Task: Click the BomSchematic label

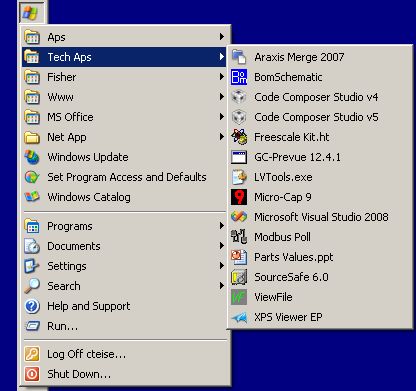Action: pyautogui.click(x=288, y=77)
